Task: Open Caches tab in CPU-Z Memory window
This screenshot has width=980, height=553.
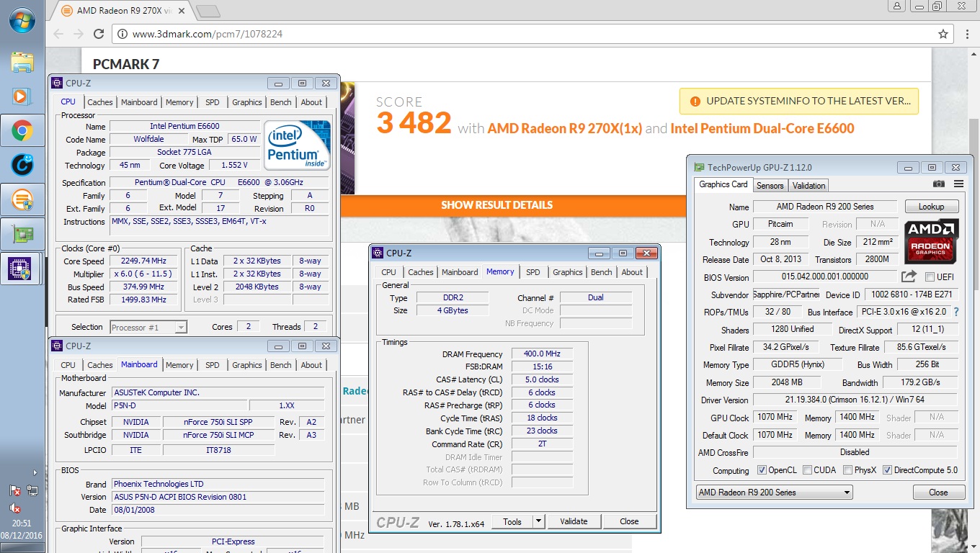Action: [420, 272]
